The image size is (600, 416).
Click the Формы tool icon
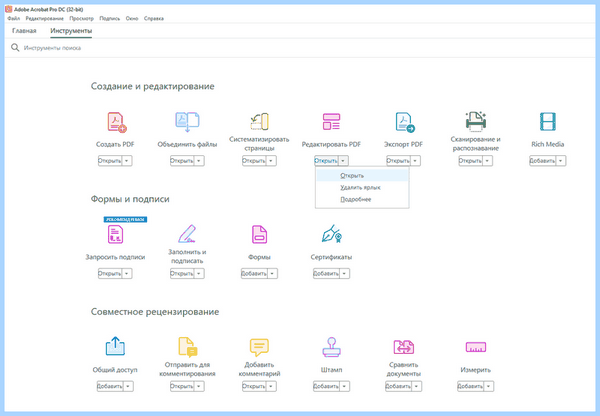coord(259,234)
